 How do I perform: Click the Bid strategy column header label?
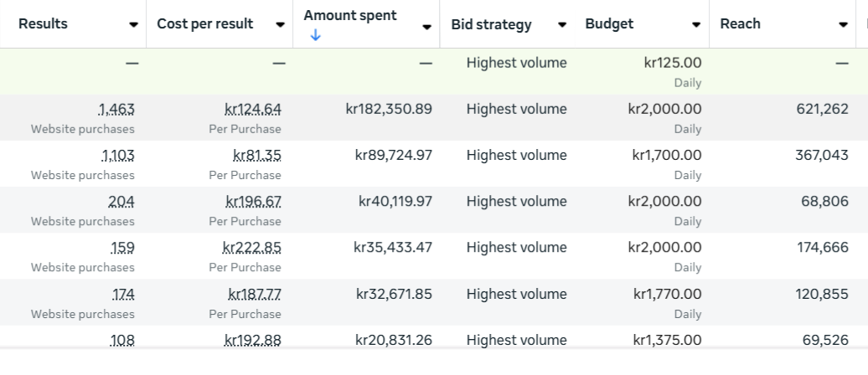click(491, 25)
